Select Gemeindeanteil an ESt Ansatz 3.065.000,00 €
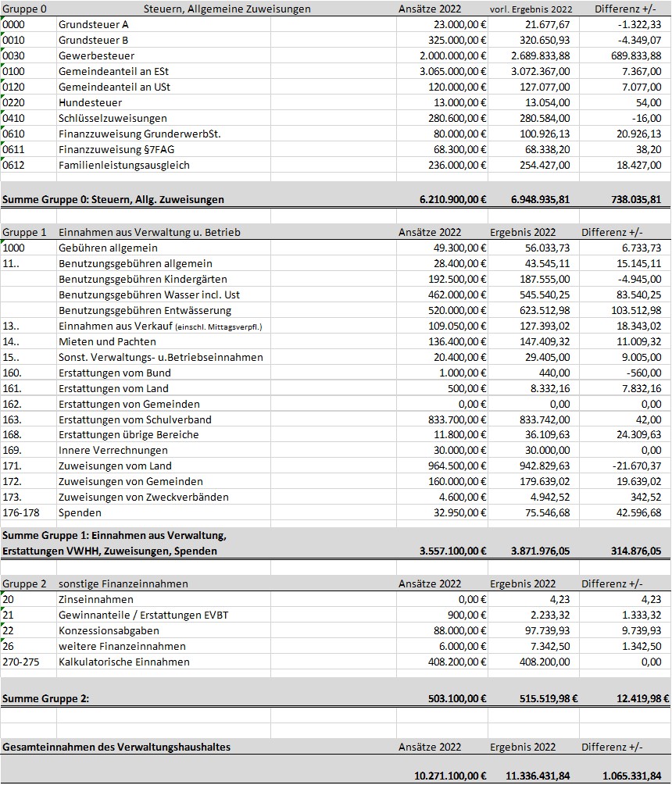 (442, 71)
